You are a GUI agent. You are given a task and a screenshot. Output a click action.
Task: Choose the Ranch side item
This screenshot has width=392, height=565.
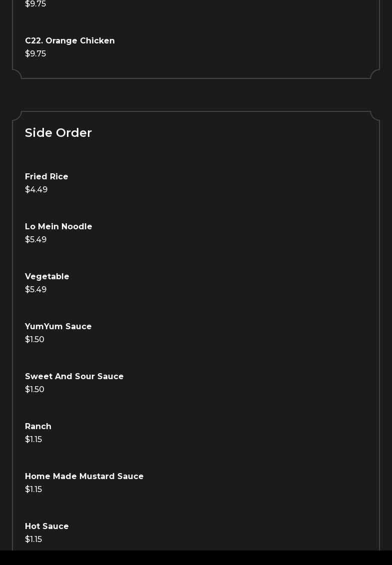pyautogui.click(x=38, y=427)
